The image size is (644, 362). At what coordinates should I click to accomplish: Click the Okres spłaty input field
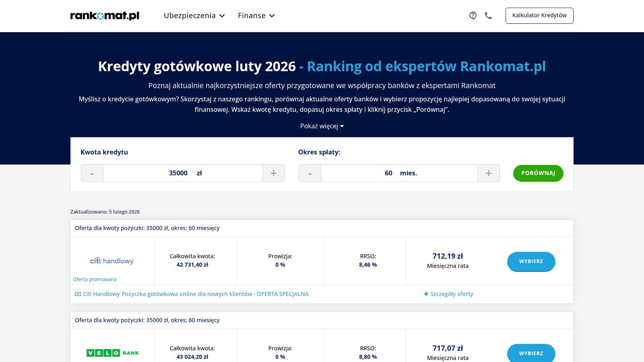[399, 173]
